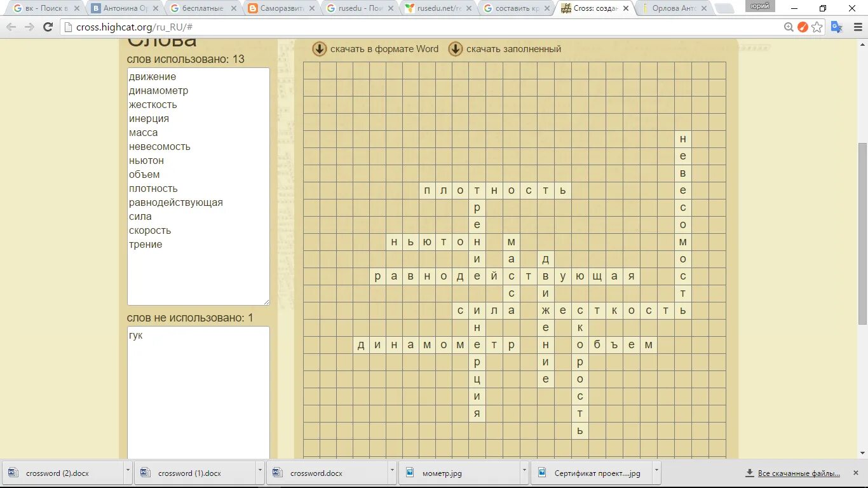Click the Word icon of crossword (2).docx
The width and height of the screenshot is (868, 488).
pyautogui.click(x=13, y=473)
